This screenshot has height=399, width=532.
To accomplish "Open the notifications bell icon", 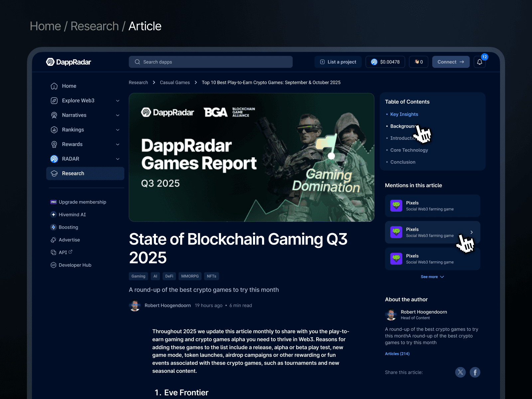I will 479,62.
